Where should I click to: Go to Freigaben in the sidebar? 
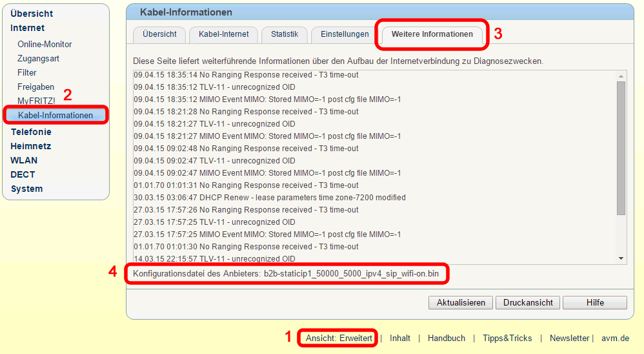tap(35, 87)
